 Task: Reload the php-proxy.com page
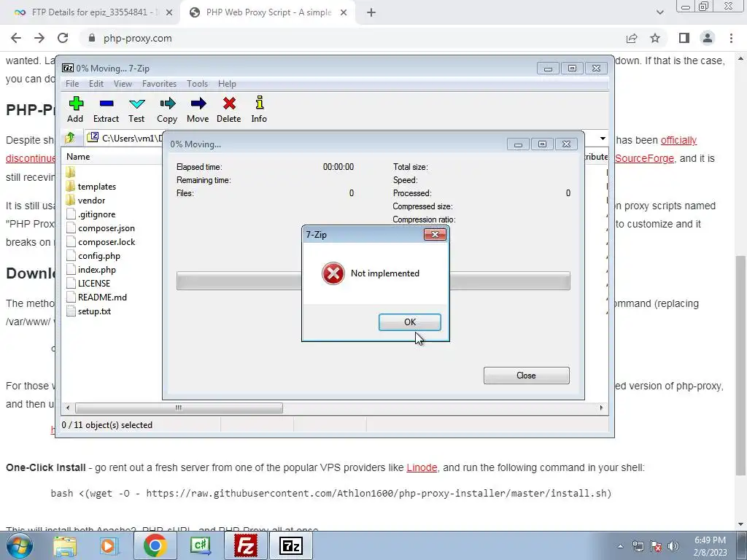coord(63,38)
